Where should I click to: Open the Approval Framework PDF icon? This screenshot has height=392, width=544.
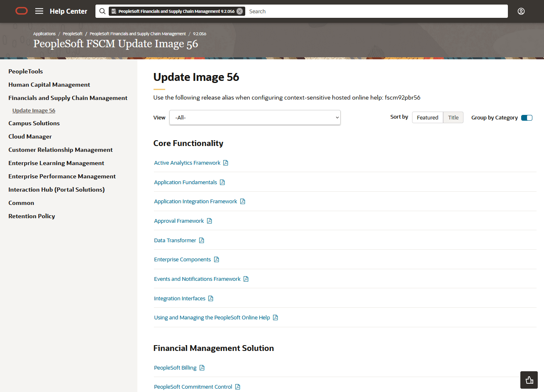pyautogui.click(x=209, y=221)
